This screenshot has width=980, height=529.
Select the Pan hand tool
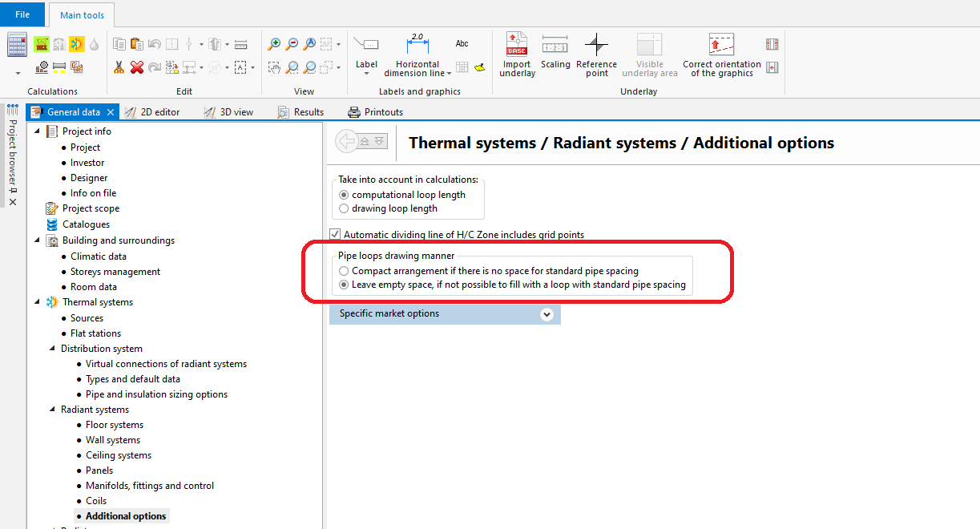click(x=275, y=67)
